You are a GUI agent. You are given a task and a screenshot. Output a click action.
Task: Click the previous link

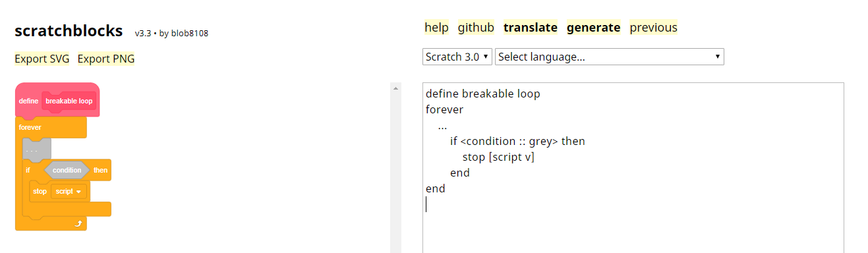(x=653, y=28)
